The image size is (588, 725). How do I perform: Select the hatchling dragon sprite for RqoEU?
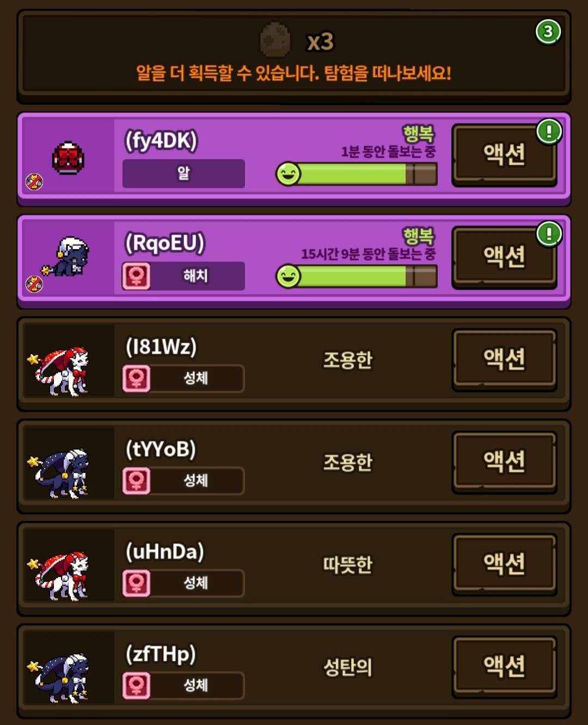67,257
